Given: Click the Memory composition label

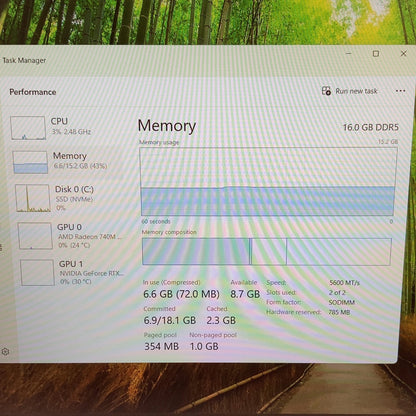Looking at the screenshot, I should (x=169, y=232).
